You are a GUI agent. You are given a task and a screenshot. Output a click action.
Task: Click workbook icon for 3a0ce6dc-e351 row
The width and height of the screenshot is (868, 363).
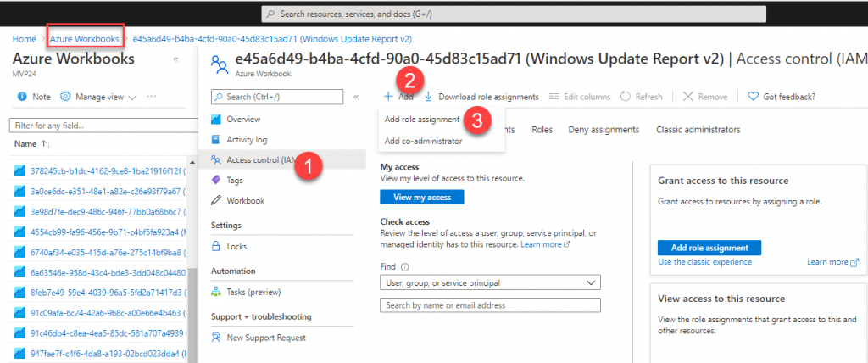click(19, 191)
